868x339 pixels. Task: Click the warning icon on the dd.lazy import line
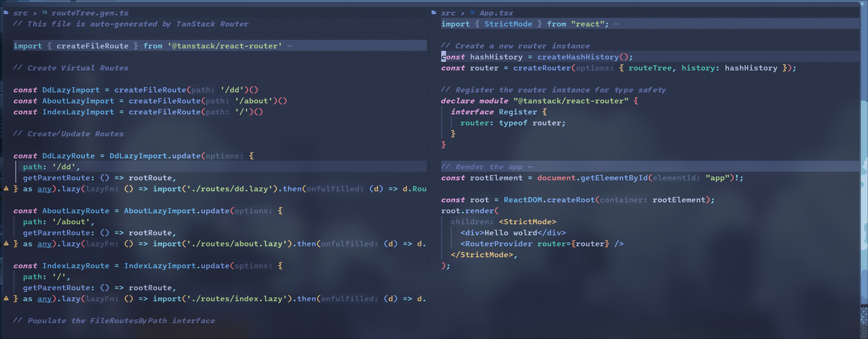(6, 188)
